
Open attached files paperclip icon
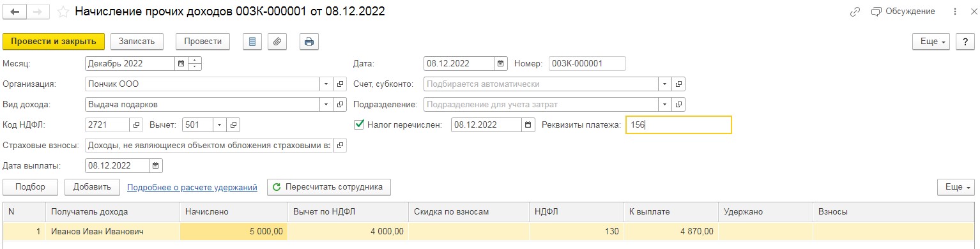(x=277, y=41)
